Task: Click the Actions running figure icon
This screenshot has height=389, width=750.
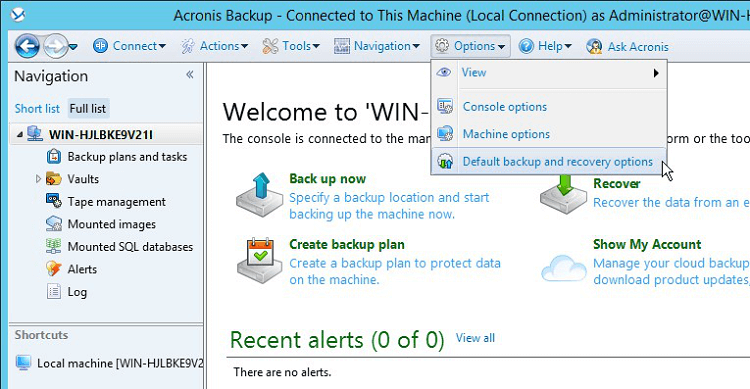Action: tap(188, 46)
